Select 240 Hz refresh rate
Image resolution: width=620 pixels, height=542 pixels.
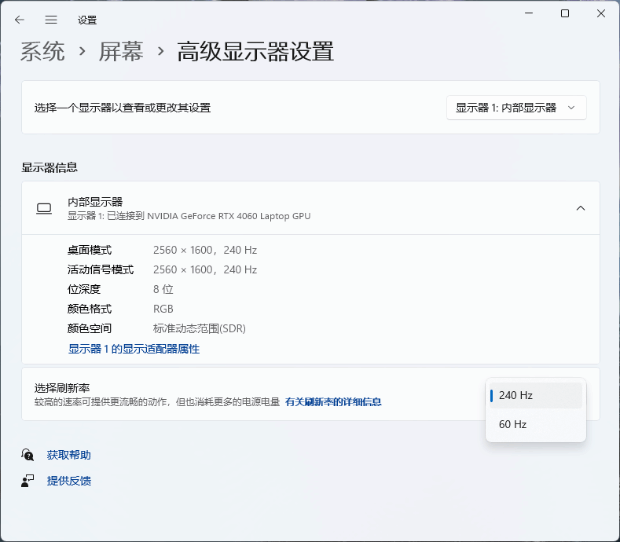coord(536,395)
